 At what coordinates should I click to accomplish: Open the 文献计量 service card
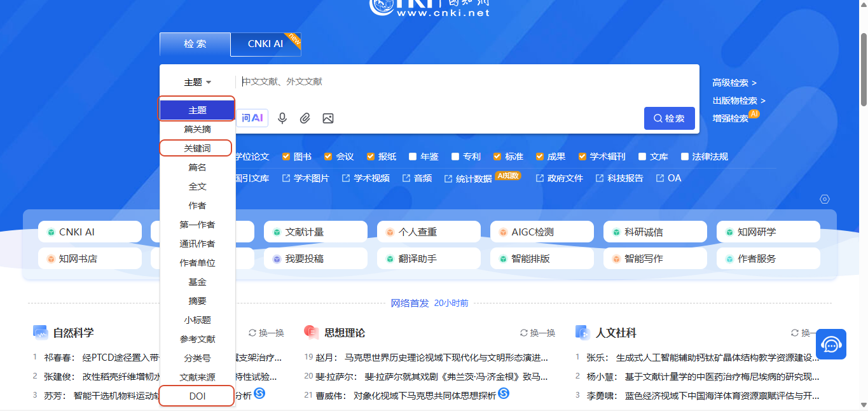[315, 232]
